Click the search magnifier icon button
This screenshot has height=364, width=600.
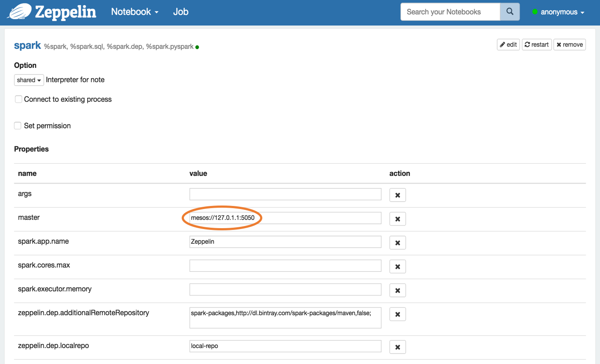(x=509, y=12)
